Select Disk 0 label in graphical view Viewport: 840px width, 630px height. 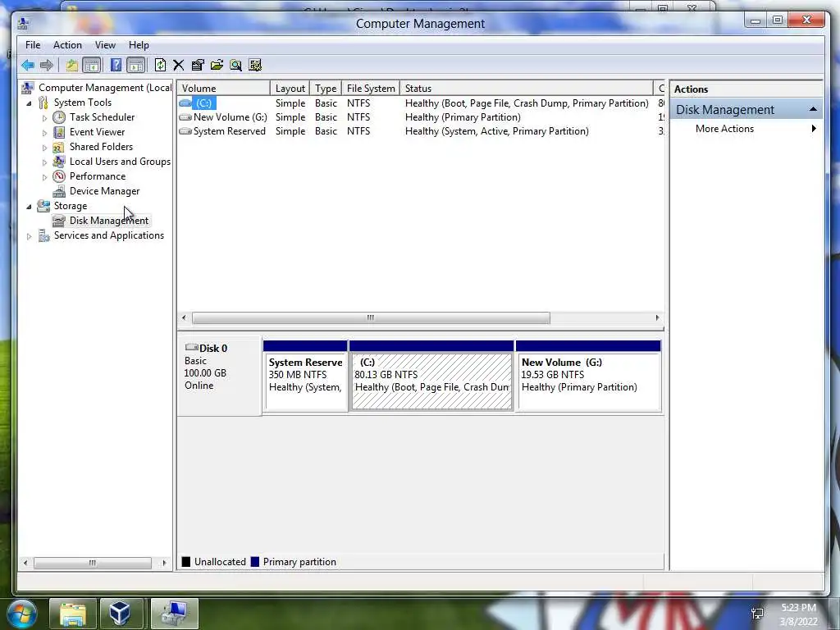pos(213,348)
